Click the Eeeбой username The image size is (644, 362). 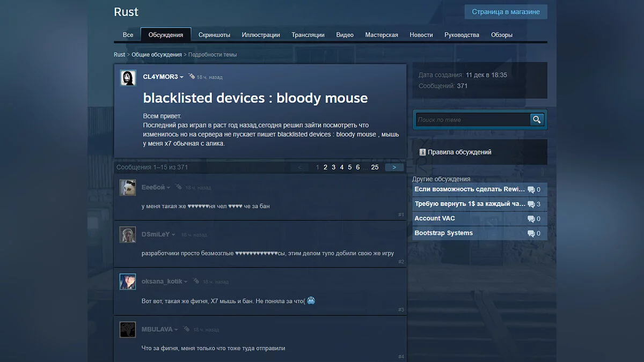pyautogui.click(x=153, y=187)
